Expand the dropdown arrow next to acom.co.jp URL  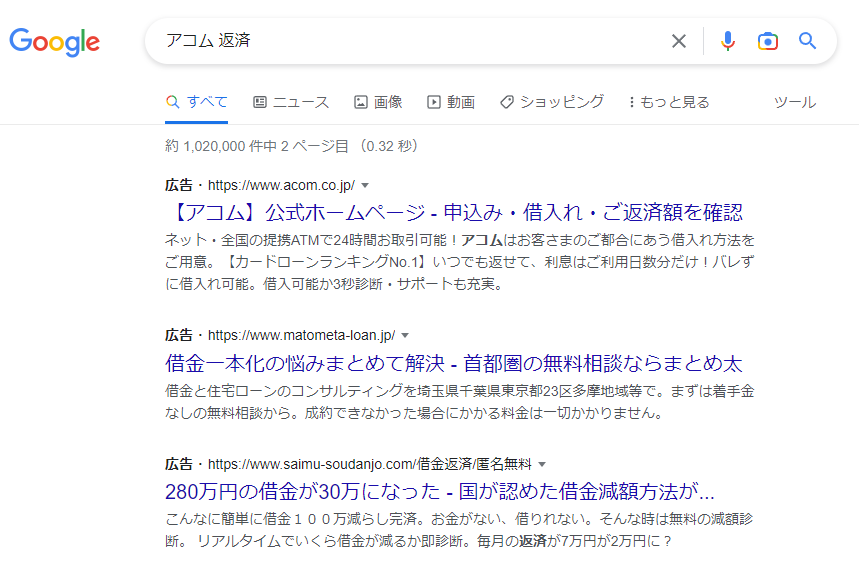[365, 186]
